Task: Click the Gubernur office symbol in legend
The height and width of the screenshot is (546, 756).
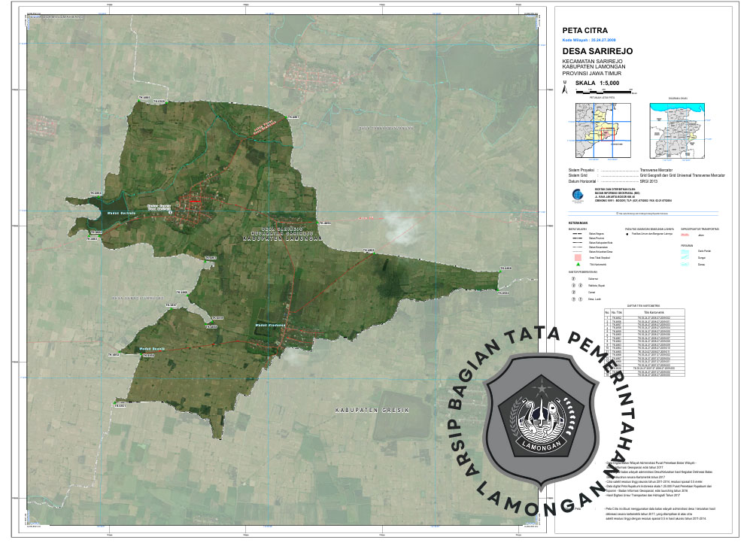Action: (572, 278)
